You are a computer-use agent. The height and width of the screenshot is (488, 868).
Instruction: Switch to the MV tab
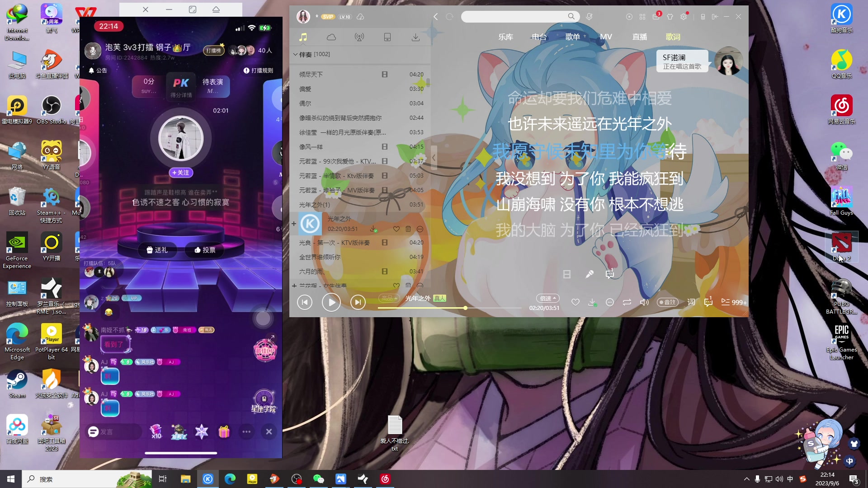606,37
